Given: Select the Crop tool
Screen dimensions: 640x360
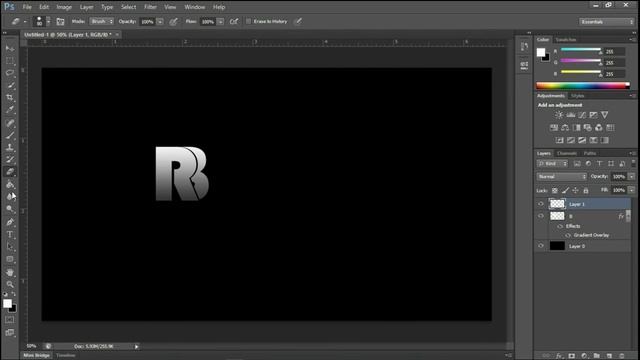Looking at the screenshot, I should (x=10, y=98).
